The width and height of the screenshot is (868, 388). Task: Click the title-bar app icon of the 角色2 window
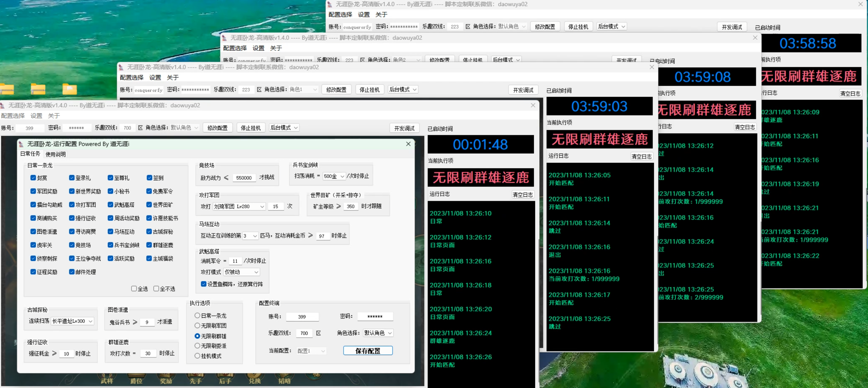[x=224, y=38]
